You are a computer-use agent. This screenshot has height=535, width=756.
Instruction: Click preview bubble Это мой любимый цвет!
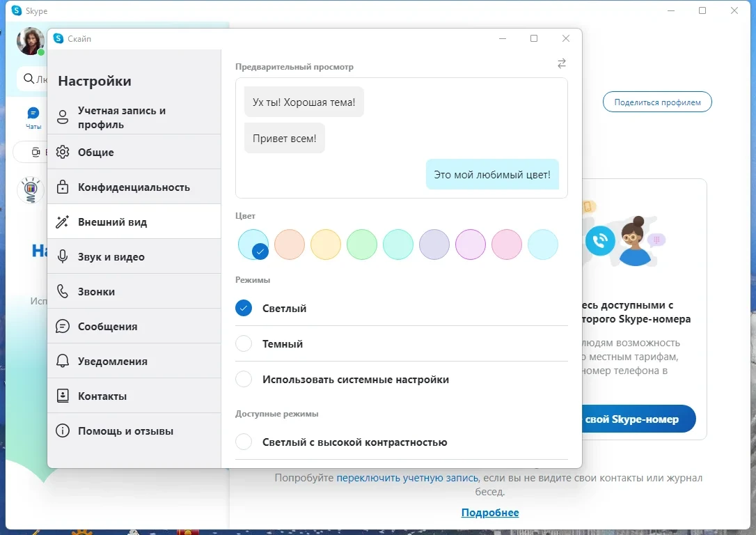click(x=492, y=175)
